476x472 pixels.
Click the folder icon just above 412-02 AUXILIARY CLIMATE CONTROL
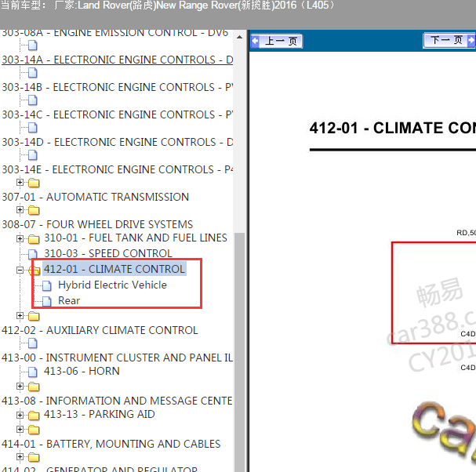click(x=34, y=316)
